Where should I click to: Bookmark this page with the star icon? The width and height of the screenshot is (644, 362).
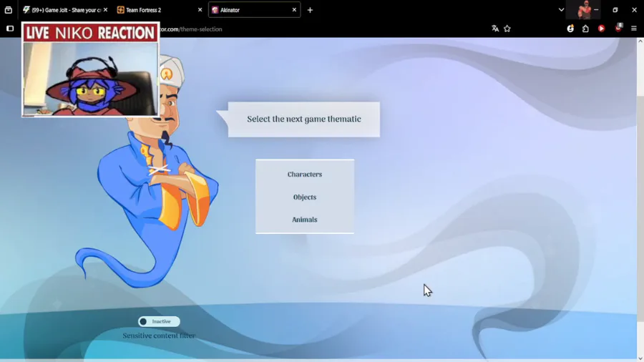click(507, 29)
